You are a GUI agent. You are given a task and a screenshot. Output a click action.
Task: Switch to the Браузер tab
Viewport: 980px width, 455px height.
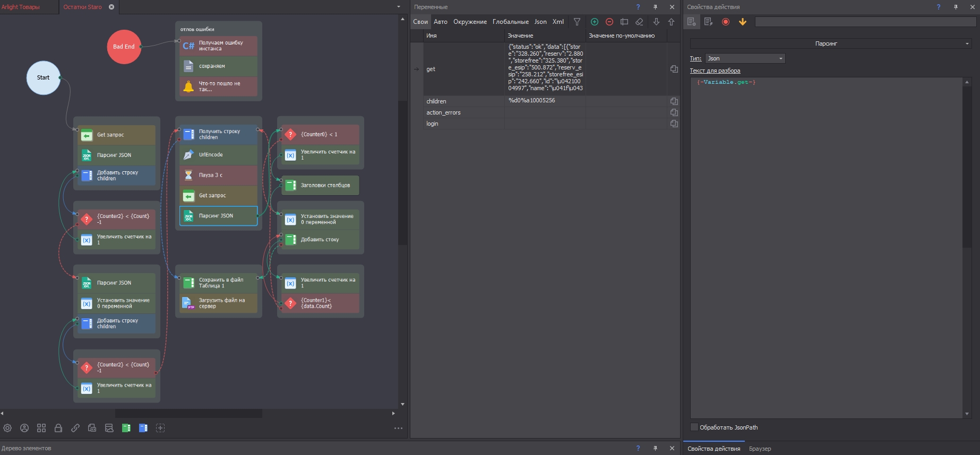[760, 449]
